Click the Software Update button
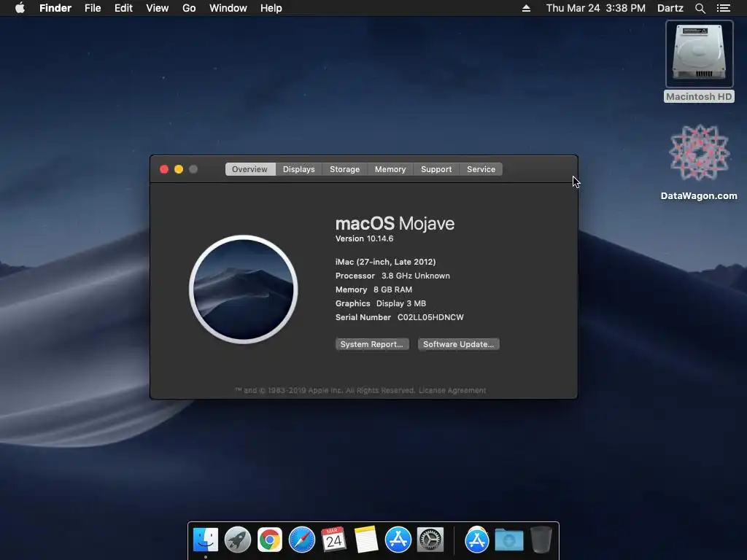Viewport: 747px width, 560px height. pos(458,344)
